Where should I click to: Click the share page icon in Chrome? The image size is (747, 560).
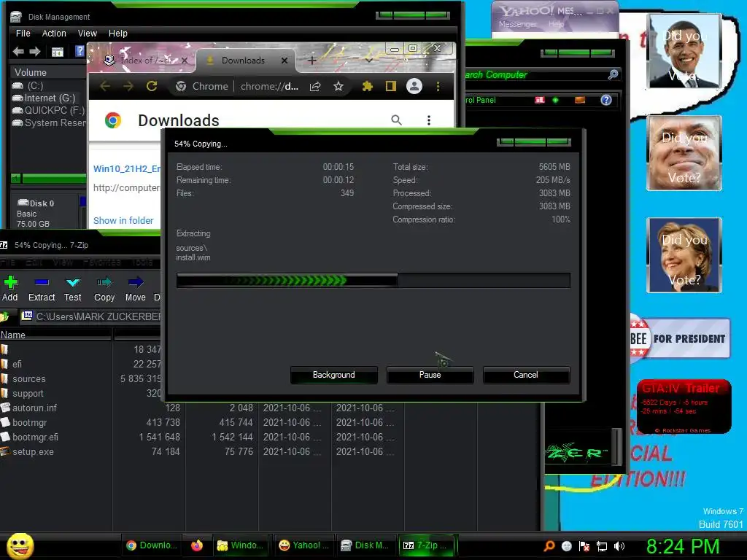[315, 86]
